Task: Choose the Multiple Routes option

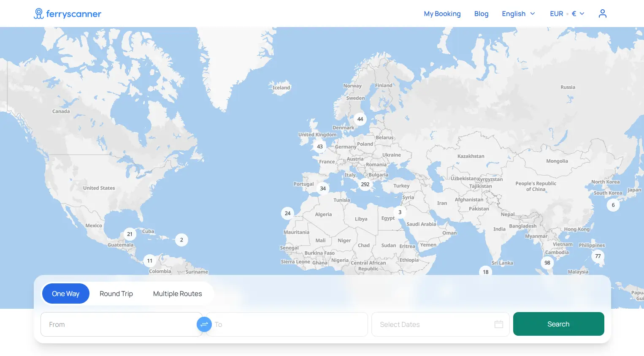Action: (x=177, y=293)
